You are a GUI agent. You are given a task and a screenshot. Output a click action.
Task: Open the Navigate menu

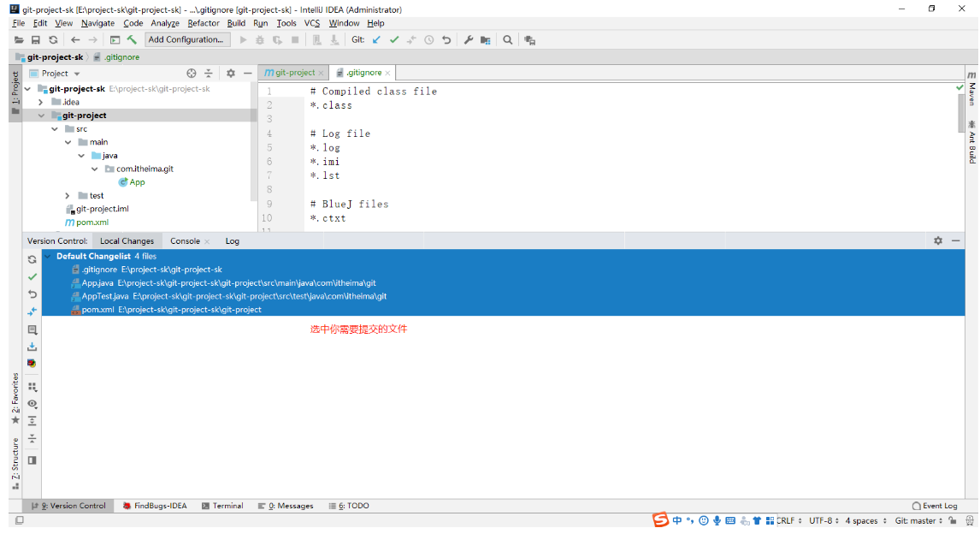[97, 23]
